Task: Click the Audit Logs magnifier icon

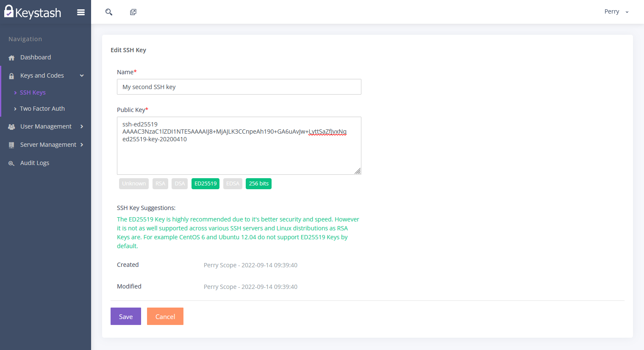Action: [x=11, y=163]
